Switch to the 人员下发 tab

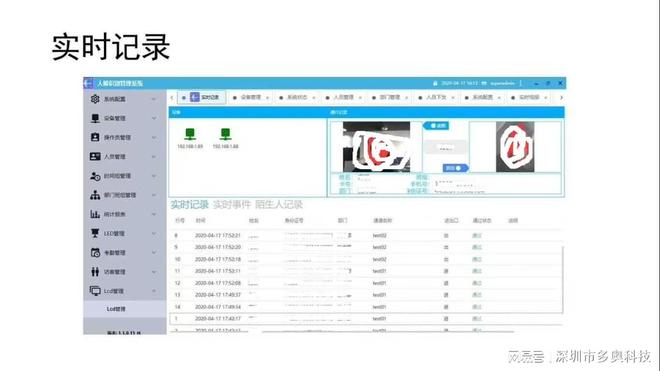click(x=436, y=97)
